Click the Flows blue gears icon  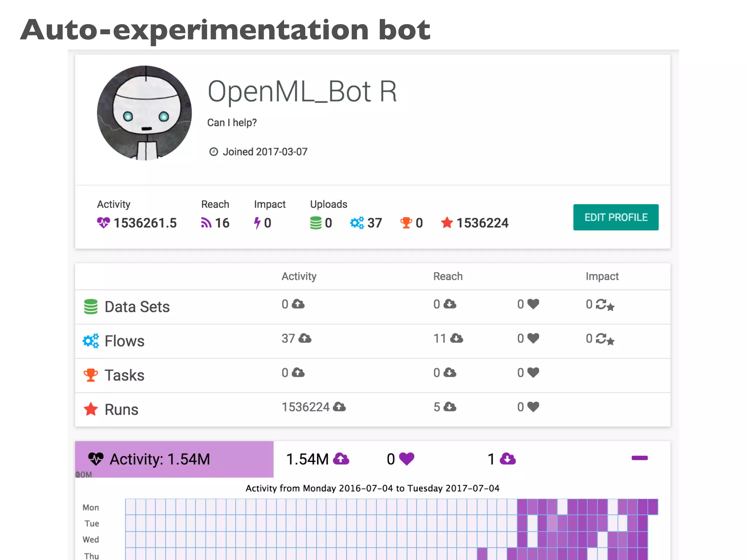tap(91, 341)
